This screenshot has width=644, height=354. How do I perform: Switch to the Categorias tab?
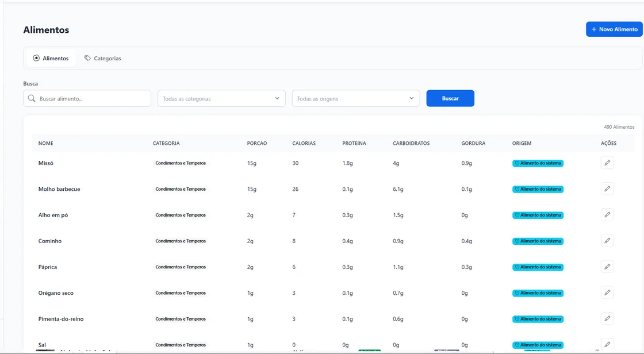point(103,58)
